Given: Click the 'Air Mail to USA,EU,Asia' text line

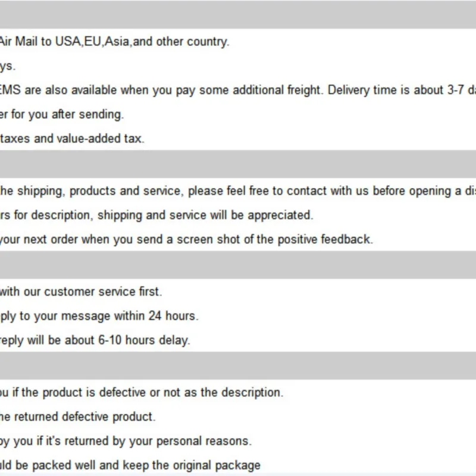Looking at the screenshot, I should tap(113, 42).
